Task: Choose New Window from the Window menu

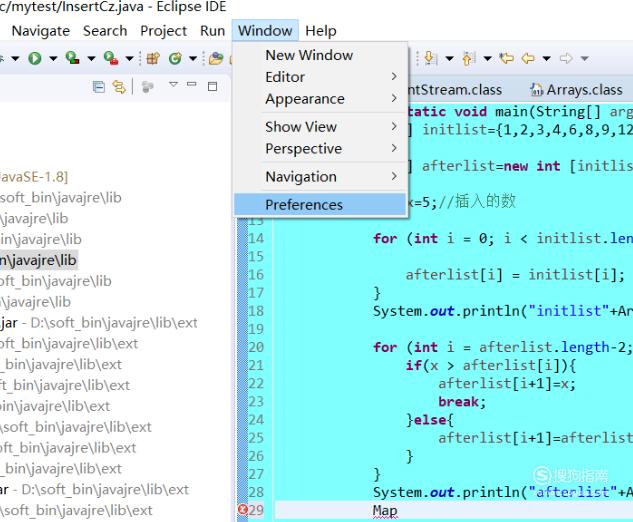Action: [x=320, y=55]
